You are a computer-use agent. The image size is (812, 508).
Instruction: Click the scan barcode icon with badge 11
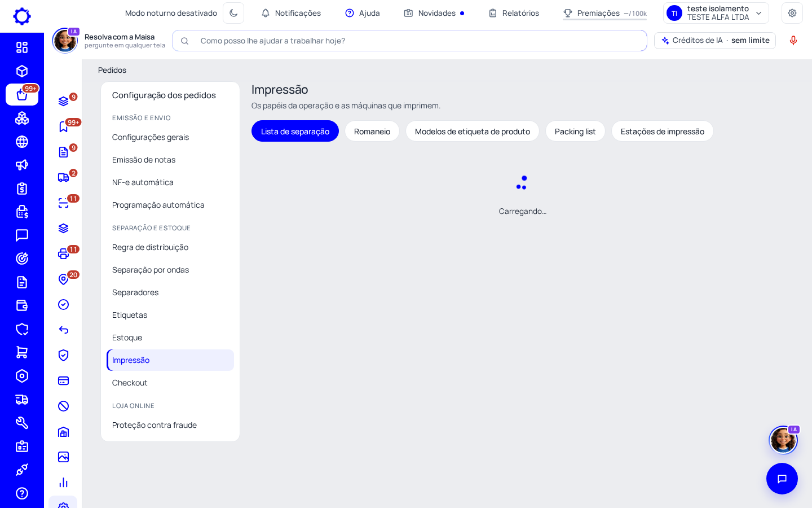tap(64, 203)
